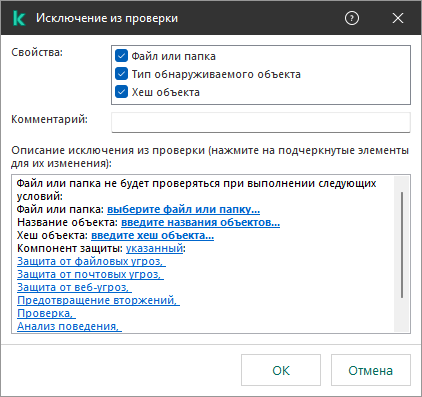Open "выберите файл или папку..." link
The width and height of the screenshot is (422, 397).
coord(183,209)
